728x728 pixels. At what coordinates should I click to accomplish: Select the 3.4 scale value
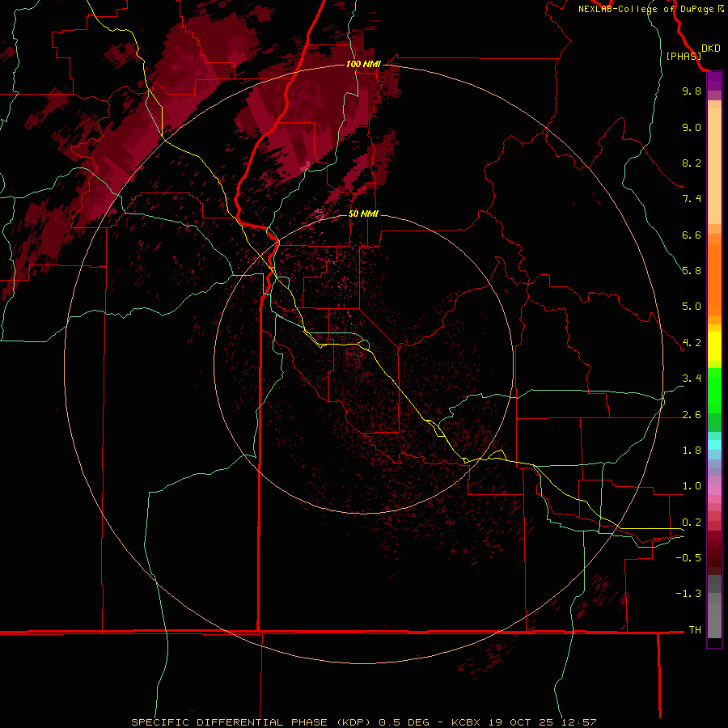point(692,379)
